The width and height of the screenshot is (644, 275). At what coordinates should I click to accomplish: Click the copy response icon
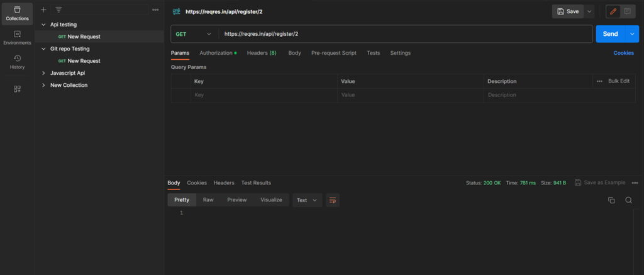tap(611, 200)
